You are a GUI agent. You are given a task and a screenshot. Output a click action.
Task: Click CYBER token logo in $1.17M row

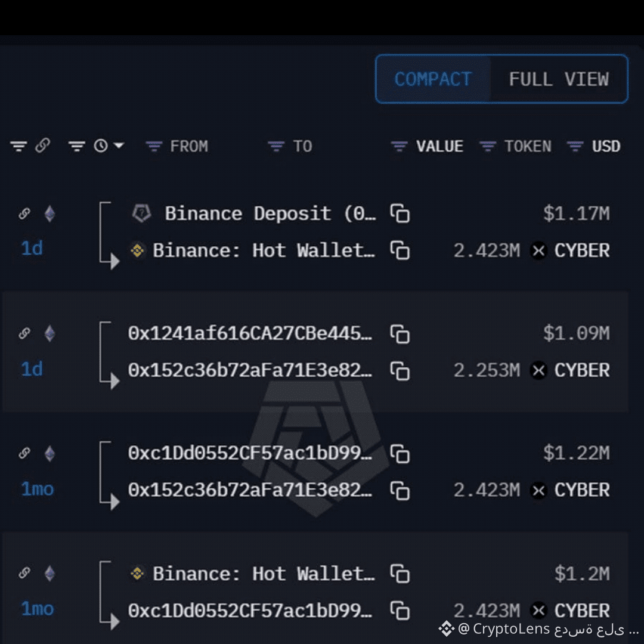tap(538, 250)
